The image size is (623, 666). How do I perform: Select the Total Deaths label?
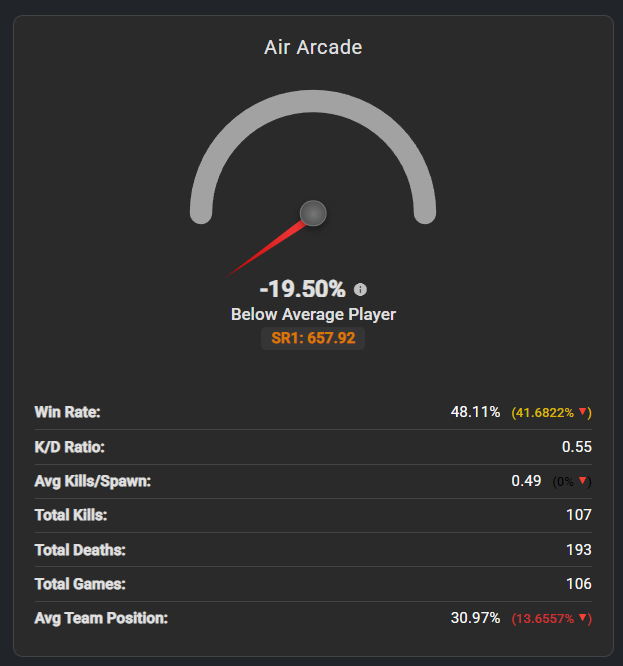(x=78, y=549)
